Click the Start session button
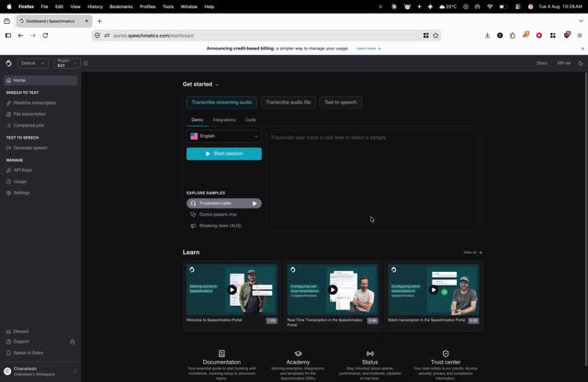This screenshot has height=382, width=588. [x=224, y=153]
